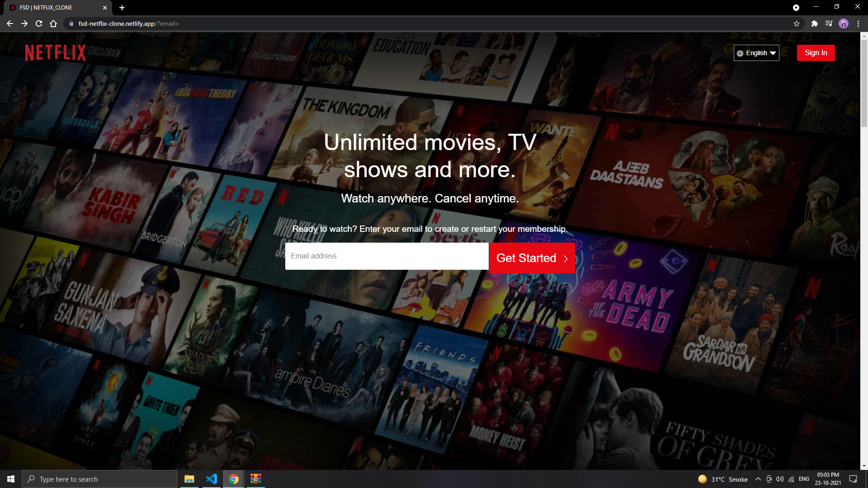Open File Explorer from the taskbar
Screen dimensions: 868x488
[189, 479]
